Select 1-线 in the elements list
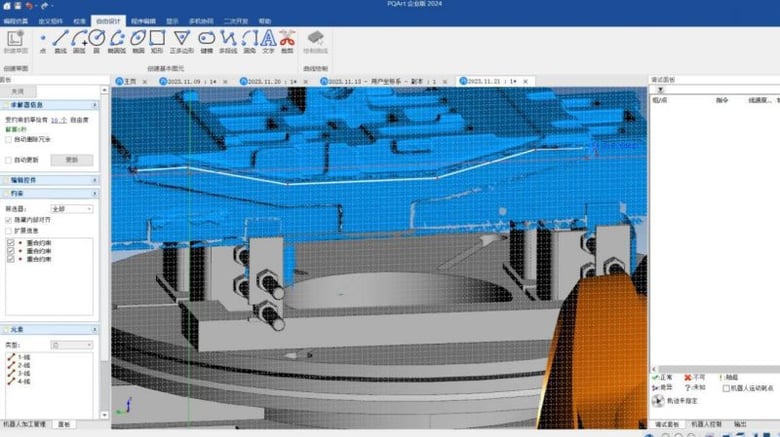The height and width of the screenshot is (437, 780). (x=24, y=357)
